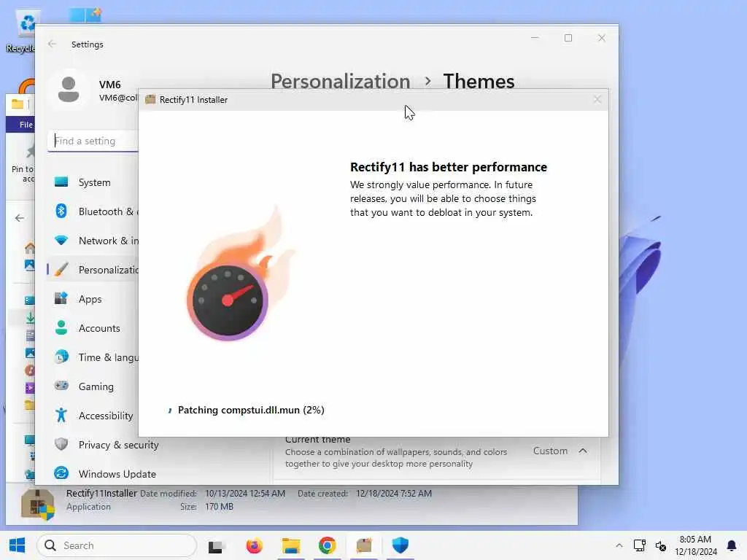This screenshot has height=560, width=747.
Task: Click the Themes breadcrumb heading
Action: pyautogui.click(x=479, y=82)
